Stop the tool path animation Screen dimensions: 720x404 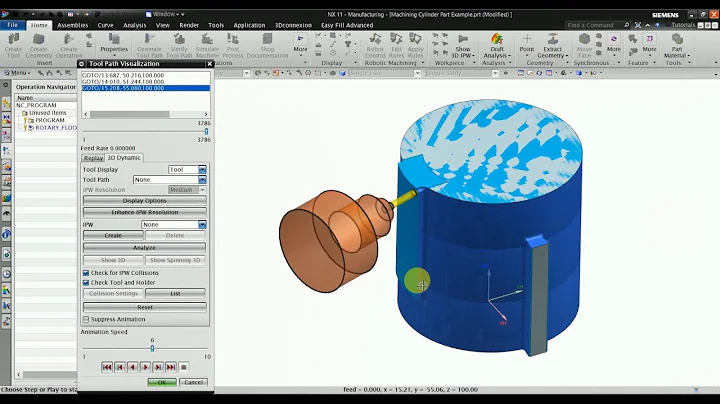point(184,367)
